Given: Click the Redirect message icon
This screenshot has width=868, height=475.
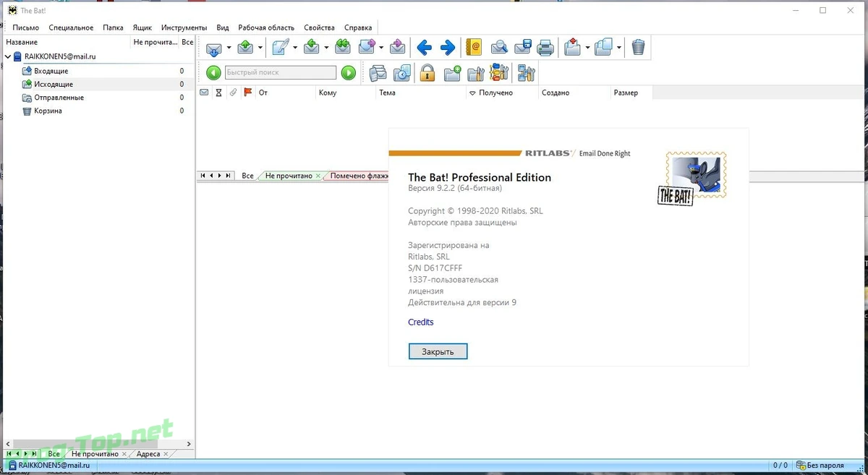Looking at the screenshot, I should (397, 48).
